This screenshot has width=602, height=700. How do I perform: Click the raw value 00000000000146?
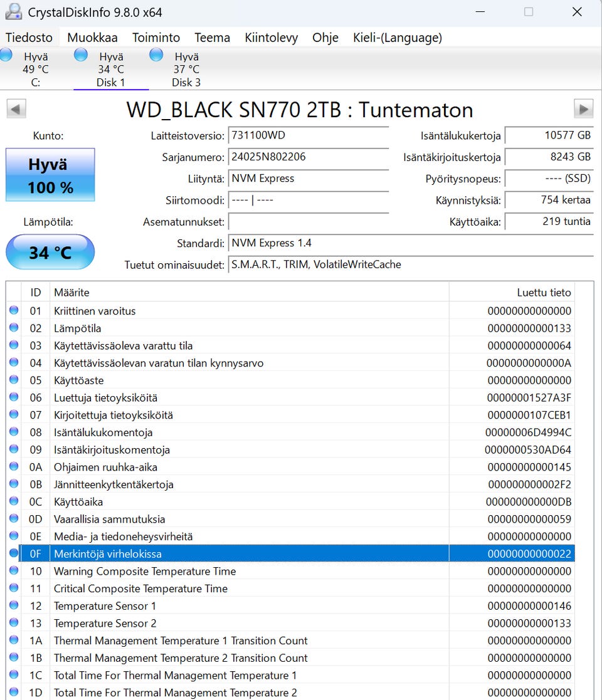[529, 606]
